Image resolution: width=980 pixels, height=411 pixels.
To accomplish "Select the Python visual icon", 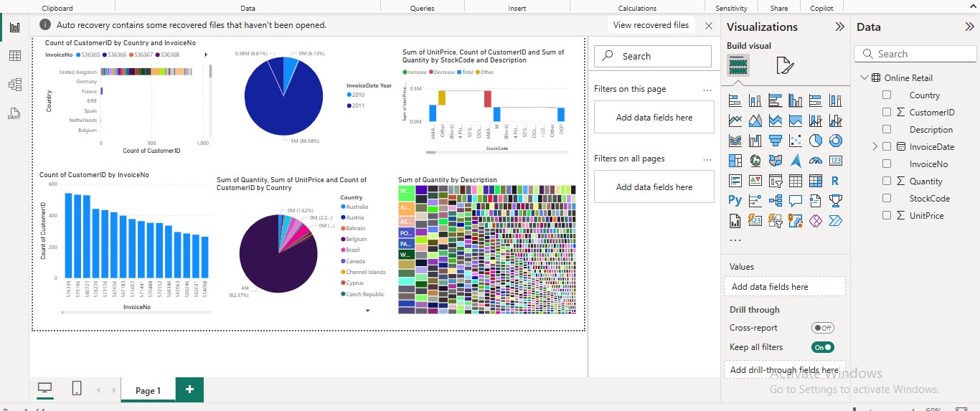I will pos(735,201).
